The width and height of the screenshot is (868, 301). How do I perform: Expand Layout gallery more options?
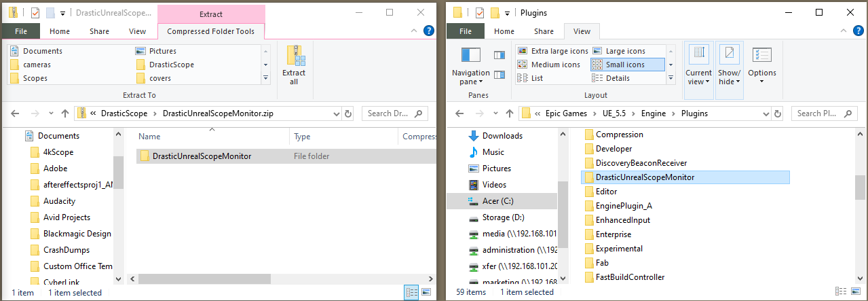click(x=671, y=78)
